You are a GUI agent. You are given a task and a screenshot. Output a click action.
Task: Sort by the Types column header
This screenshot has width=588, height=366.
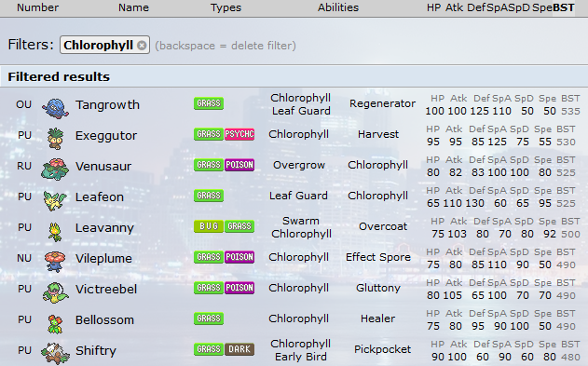pos(226,7)
